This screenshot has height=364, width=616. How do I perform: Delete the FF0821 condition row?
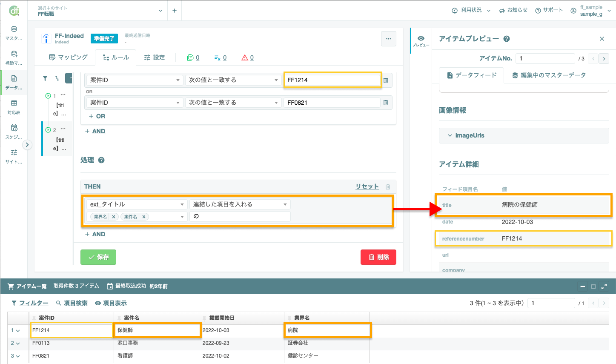pyautogui.click(x=386, y=103)
